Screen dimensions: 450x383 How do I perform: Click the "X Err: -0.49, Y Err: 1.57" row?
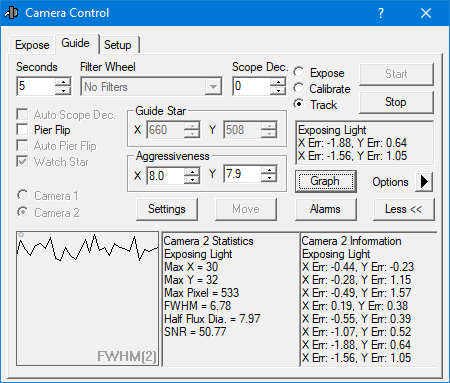point(356,293)
